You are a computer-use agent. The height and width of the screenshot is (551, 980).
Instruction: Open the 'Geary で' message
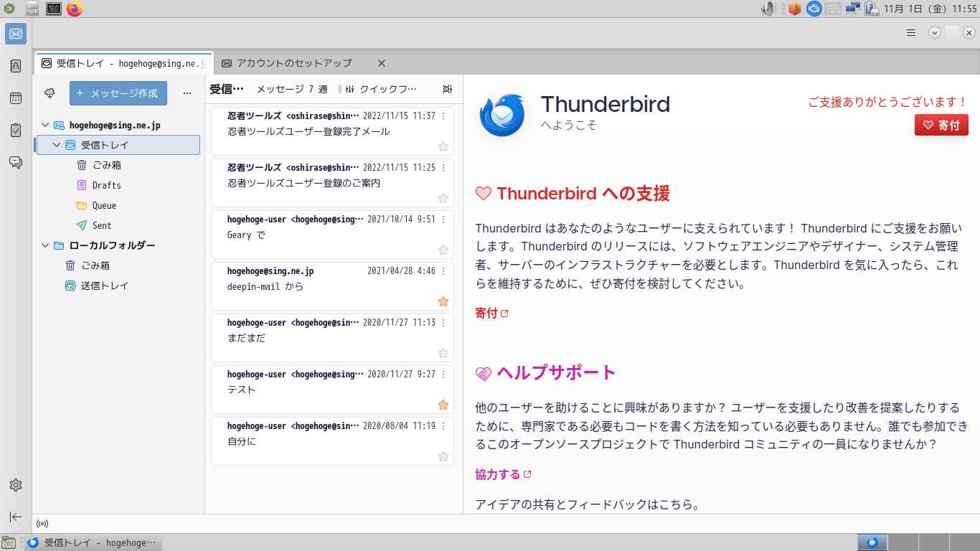(332, 234)
